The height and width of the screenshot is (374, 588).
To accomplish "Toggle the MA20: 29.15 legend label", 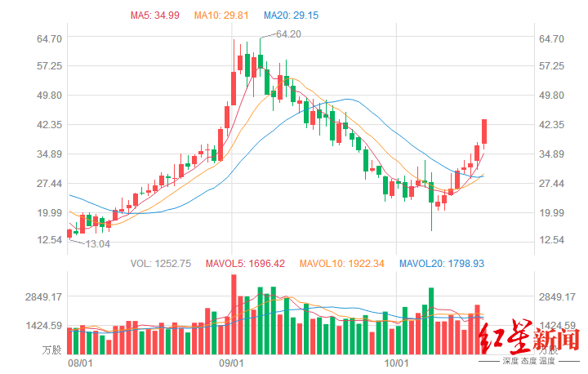I will click(292, 15).
